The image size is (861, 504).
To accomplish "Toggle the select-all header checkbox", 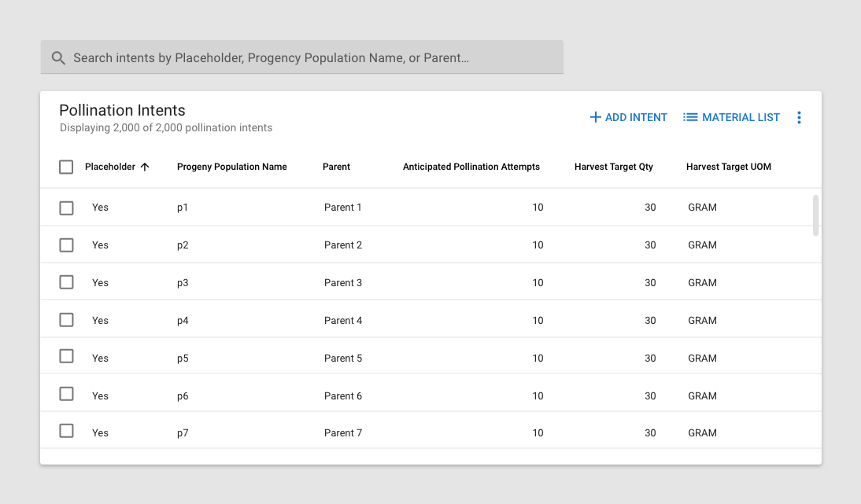I will tap(66, 167).
